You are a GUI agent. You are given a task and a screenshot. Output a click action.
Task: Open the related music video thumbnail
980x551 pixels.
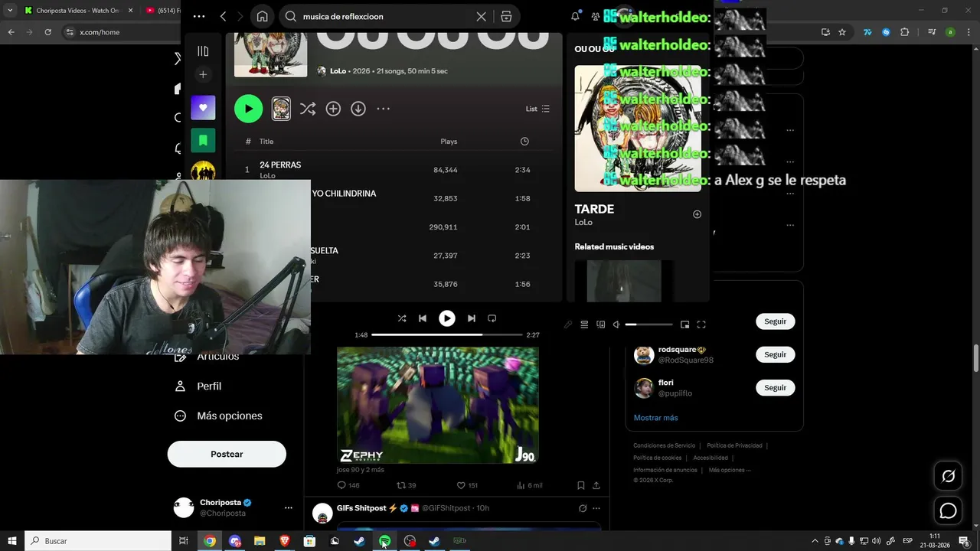click(624, 281)
